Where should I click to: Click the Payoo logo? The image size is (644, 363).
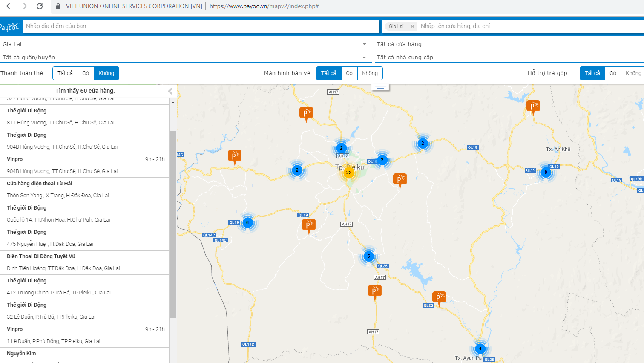(10, 27)
